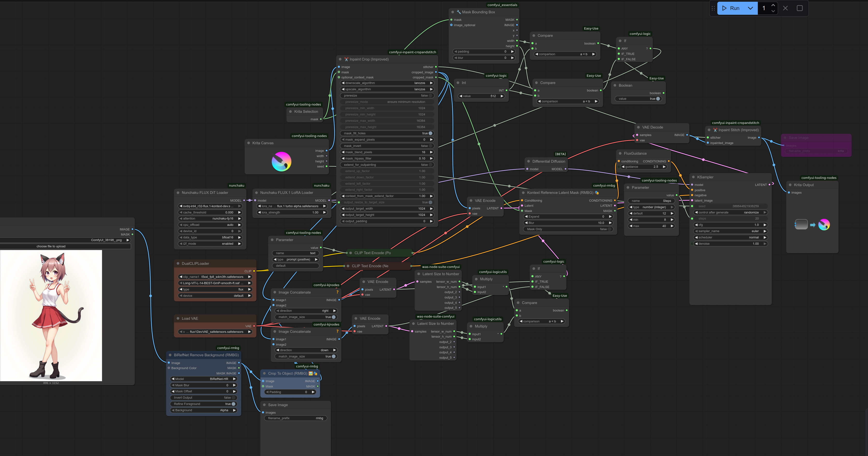Increase the batch count with up arrow
This screenshot has height=456, width=868.
pos(773,5)
